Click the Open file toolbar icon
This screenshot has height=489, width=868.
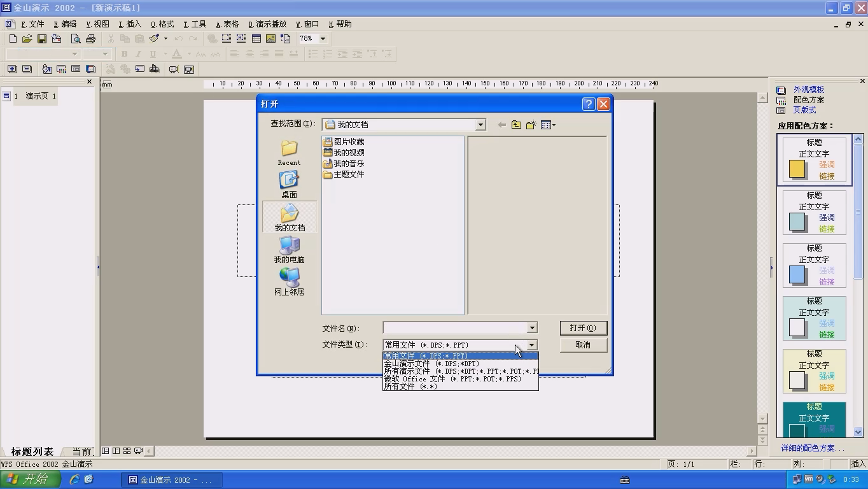pyautogui.click(x=27, y=39)
